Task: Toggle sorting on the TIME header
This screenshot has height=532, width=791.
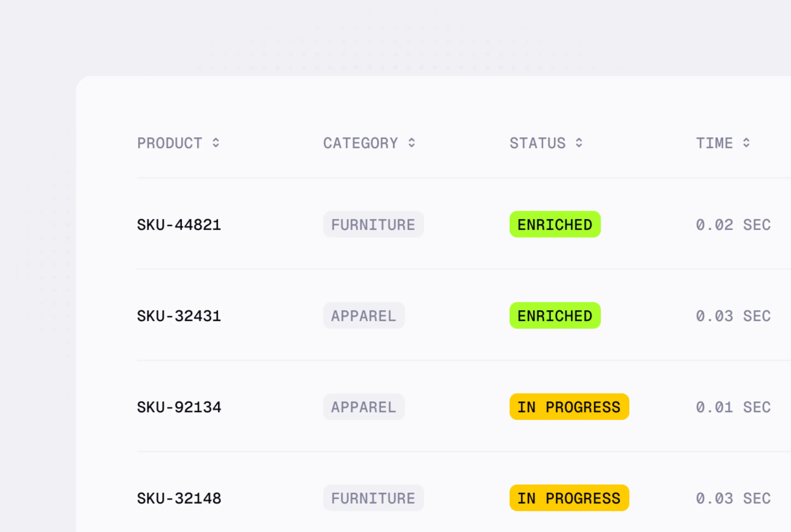Action: click(715, 143)
